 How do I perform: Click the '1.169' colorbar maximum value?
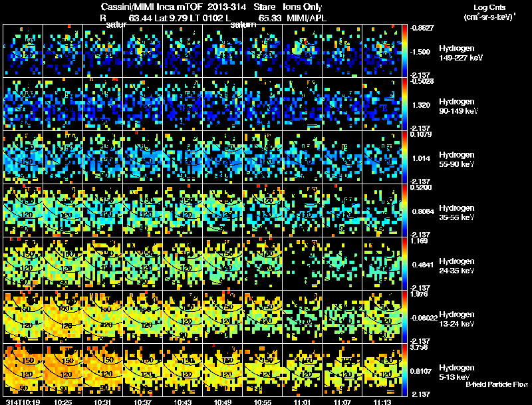[x=419, y=241]
